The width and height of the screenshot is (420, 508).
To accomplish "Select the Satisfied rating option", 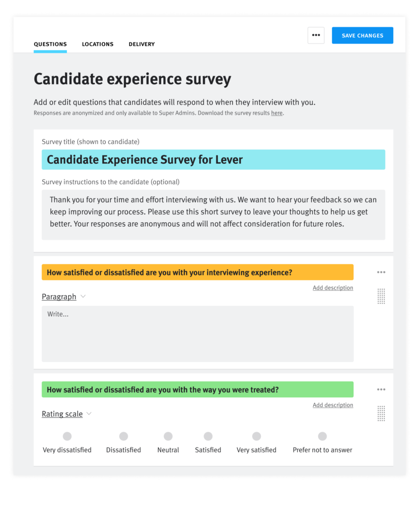I will click(208, 437).
